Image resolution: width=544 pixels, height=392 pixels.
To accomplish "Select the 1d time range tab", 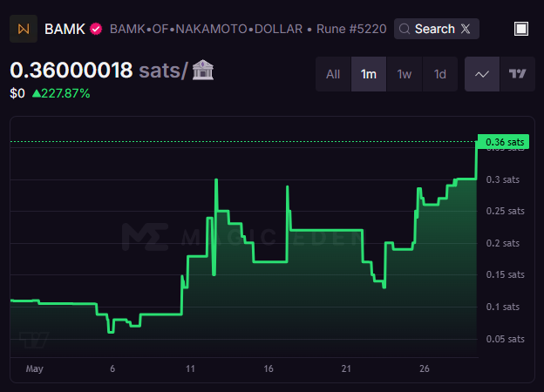I will 440,74.
